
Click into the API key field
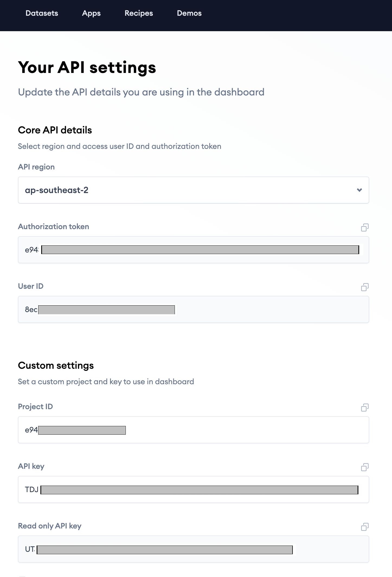tap(193, 489)
